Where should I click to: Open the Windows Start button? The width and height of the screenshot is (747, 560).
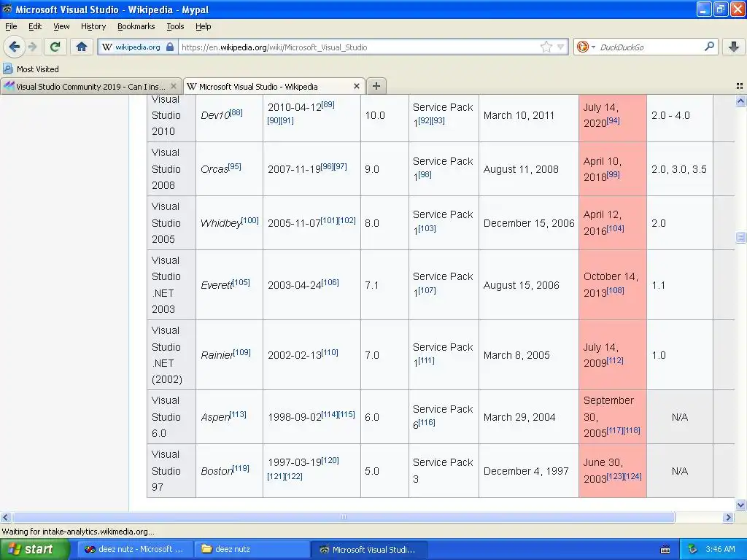click(35, 549)
